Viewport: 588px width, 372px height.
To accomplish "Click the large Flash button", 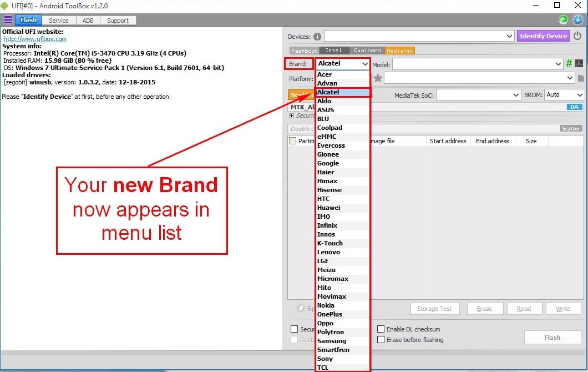I will tap(552, 338).
